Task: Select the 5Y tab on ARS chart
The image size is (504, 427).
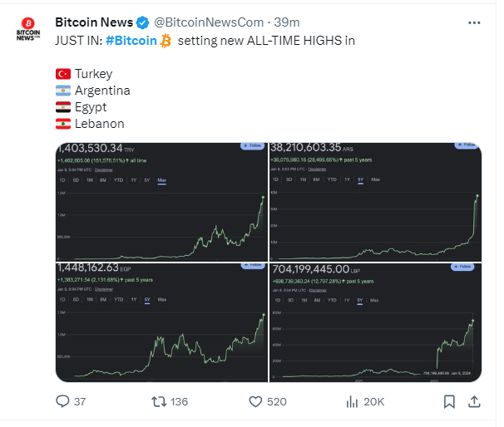Action: [361, 179]
